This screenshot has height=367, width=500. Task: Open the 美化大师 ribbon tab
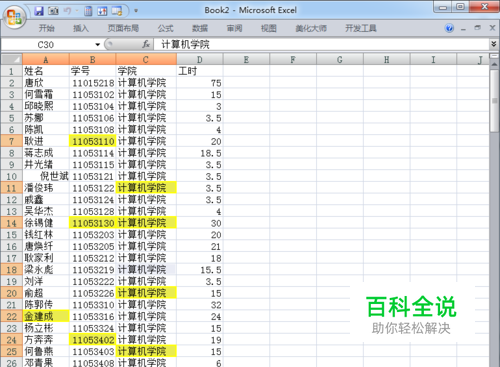tap(311, 28)
